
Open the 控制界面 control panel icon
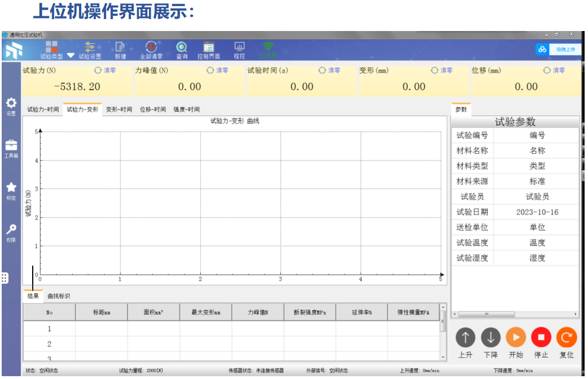coord(208,50)
